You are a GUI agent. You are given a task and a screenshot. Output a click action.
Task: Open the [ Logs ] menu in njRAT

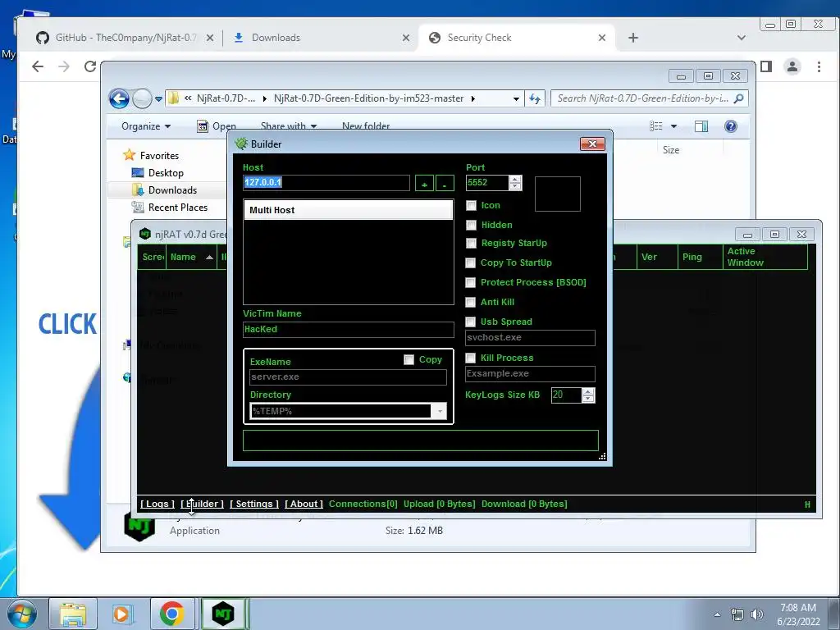pyautogui.click(x=157, y=504)
